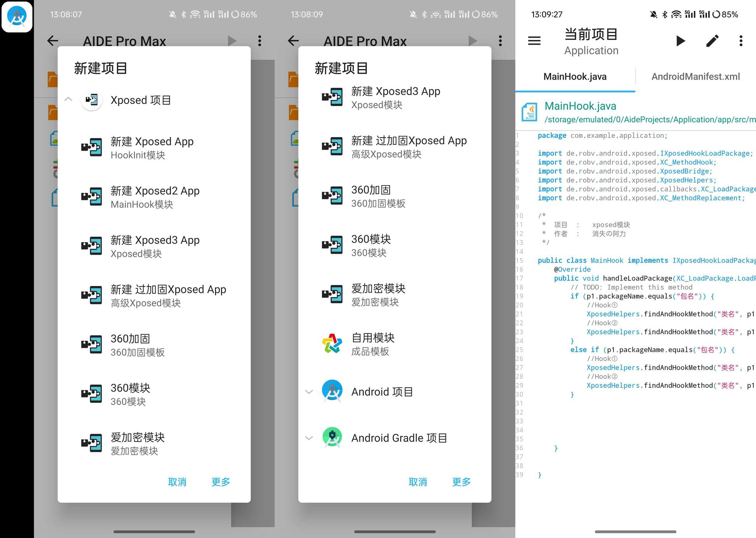The height and width of the screenshot is (538, 756).
Task: Place cursor on @Override annotation
Action: click(x=572, y=269)
